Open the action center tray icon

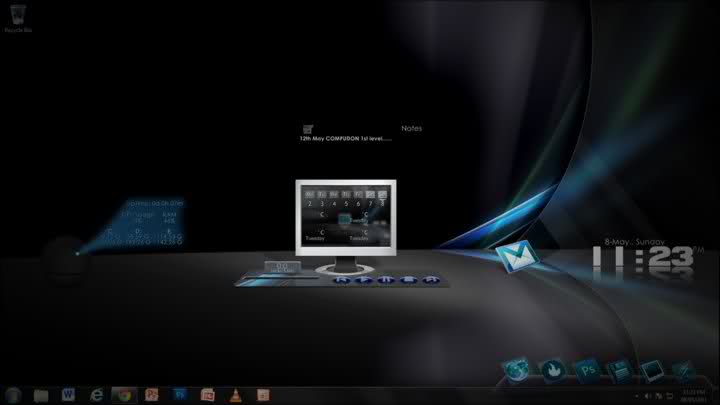pos(670,396)
